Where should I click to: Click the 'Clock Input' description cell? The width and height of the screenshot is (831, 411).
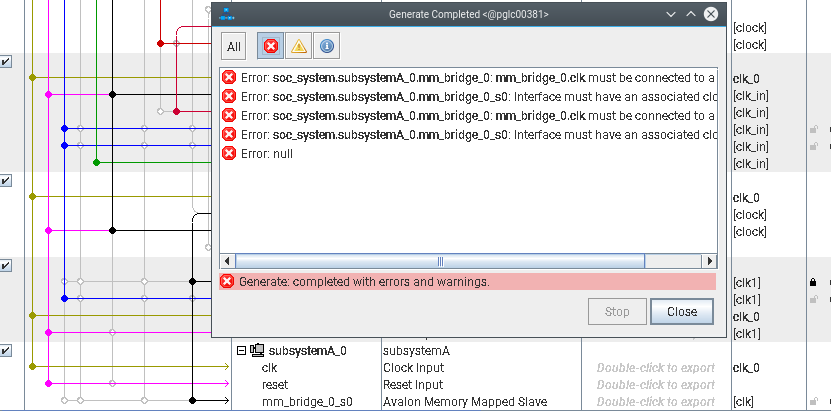pos(413,368)
